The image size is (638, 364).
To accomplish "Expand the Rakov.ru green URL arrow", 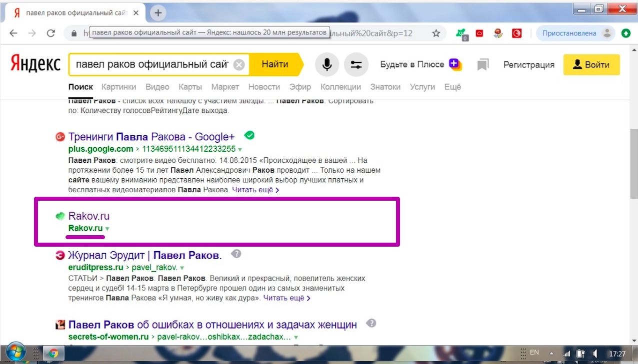I will pos(107,229).
